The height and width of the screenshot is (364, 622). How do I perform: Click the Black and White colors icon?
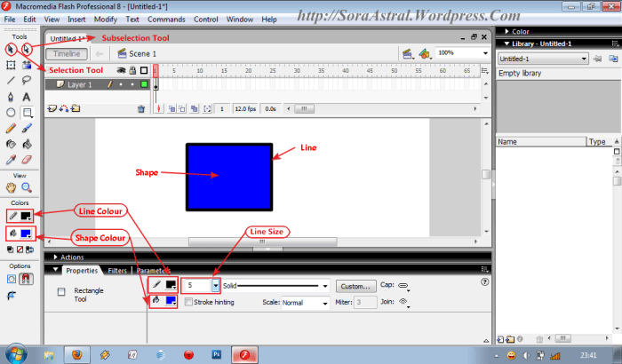coord(11,249)
